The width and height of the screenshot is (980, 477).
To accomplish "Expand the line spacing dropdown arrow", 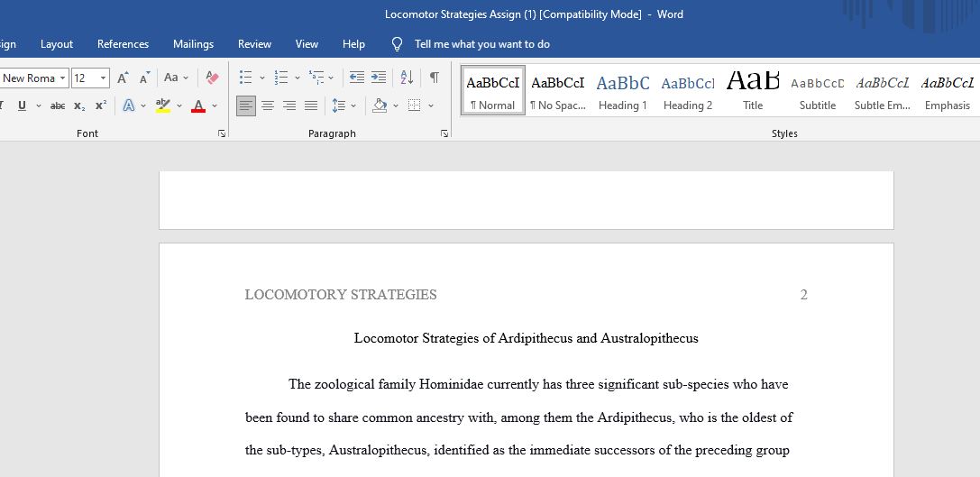I will coord(353,105).
